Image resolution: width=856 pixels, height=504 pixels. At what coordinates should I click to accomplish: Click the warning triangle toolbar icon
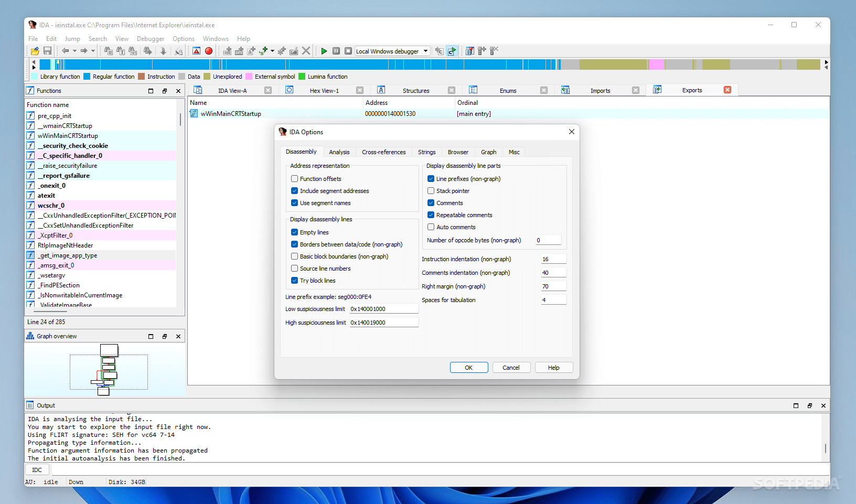(x=197, y=51)
